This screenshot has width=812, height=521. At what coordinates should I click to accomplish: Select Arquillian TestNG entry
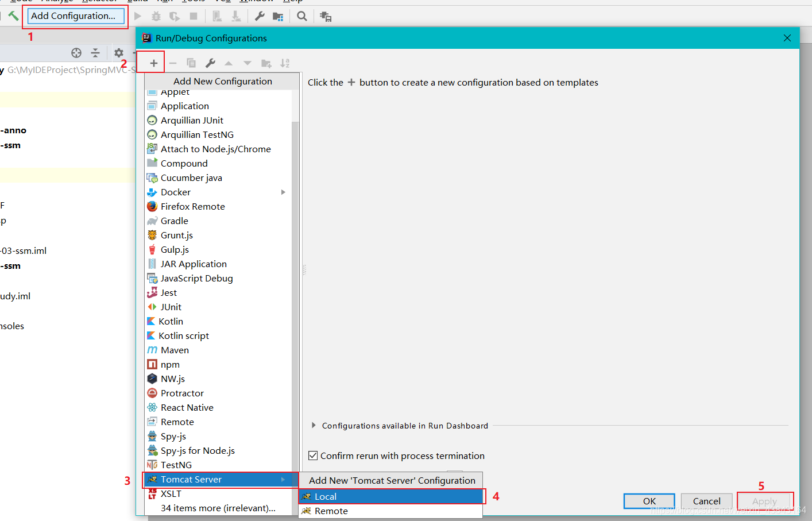click(218, 135)
